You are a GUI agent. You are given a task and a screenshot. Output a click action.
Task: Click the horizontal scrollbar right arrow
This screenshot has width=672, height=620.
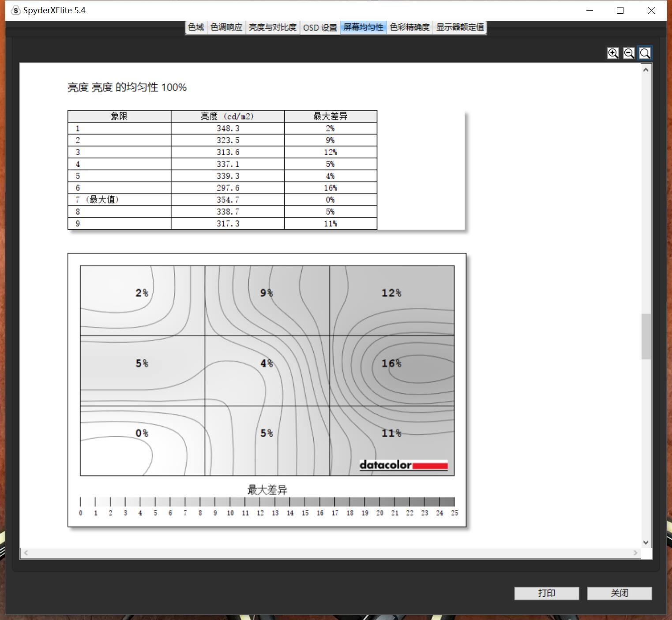click(635, 553)
